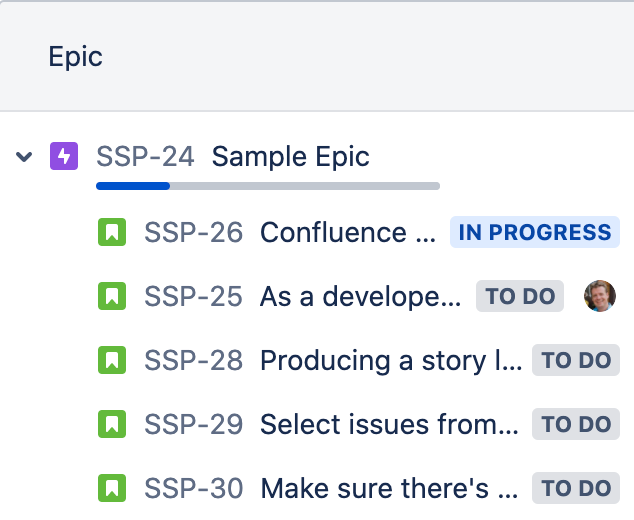
Task: Click the green story icon for SSP-25
Action: click(112, 296)
